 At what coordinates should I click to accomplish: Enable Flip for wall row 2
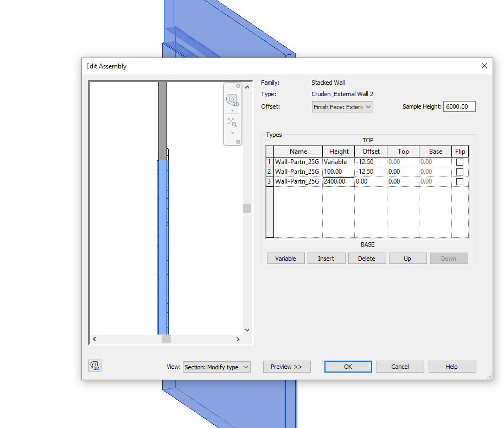coord(460,171)
